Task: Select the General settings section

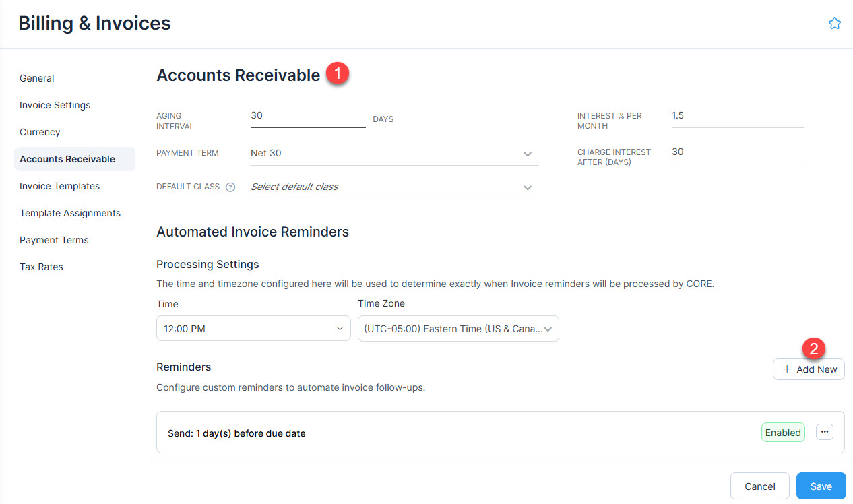Action: (36, 78)
